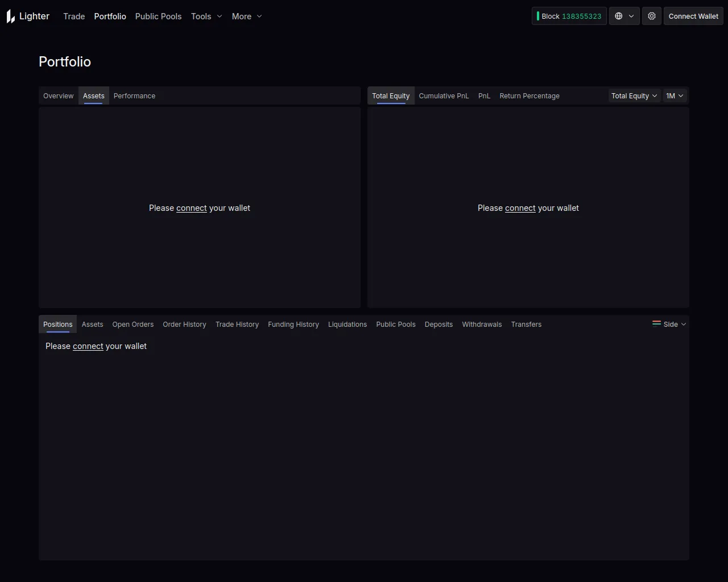This screenshot has width=728, height=582.
Task: Switch to the Funding History tab
Action: (293, 325)
